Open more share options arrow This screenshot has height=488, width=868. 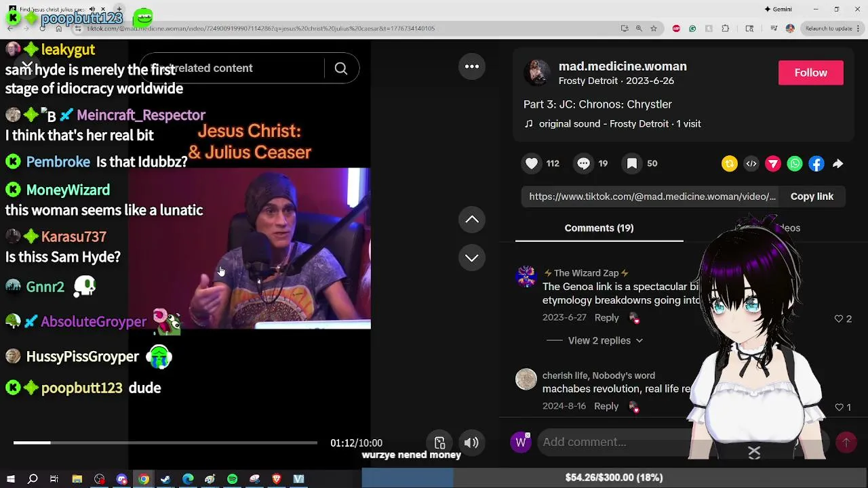tap(838, 163)
